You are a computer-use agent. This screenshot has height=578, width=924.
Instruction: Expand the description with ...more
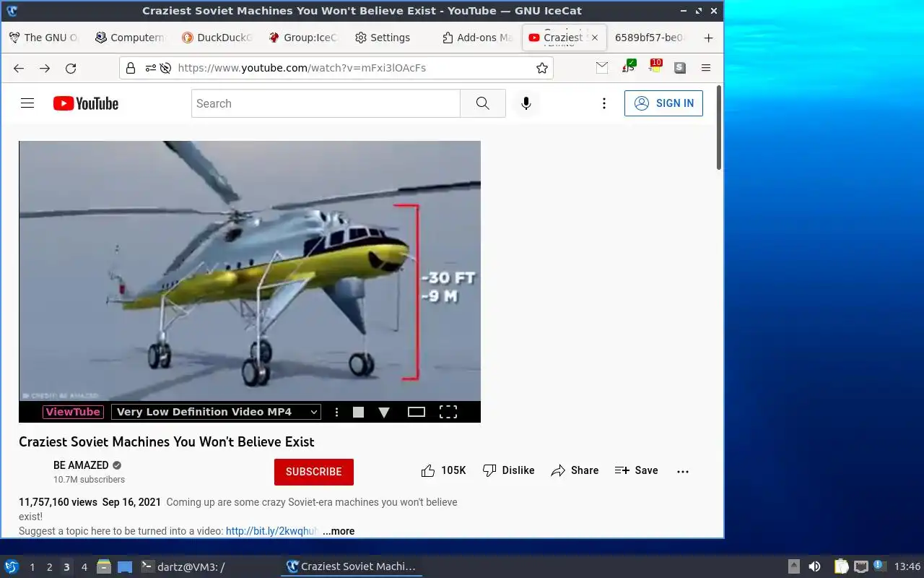[339, 531]
